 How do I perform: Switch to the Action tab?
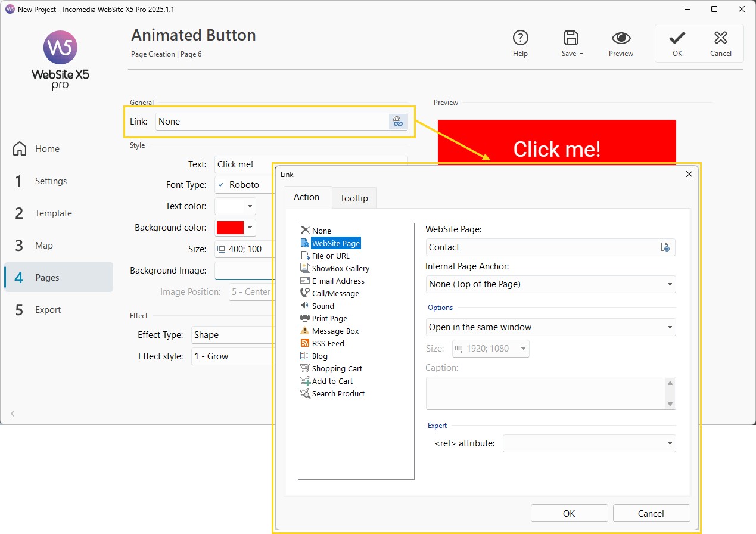(307, 197)
